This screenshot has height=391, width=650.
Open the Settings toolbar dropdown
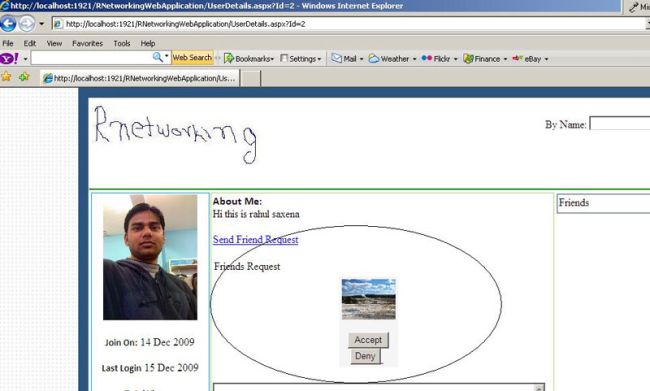pos(301,59)
